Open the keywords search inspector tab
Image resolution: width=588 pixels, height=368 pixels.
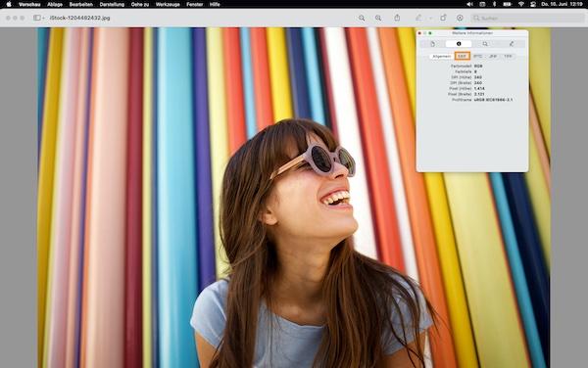(485, 44)
